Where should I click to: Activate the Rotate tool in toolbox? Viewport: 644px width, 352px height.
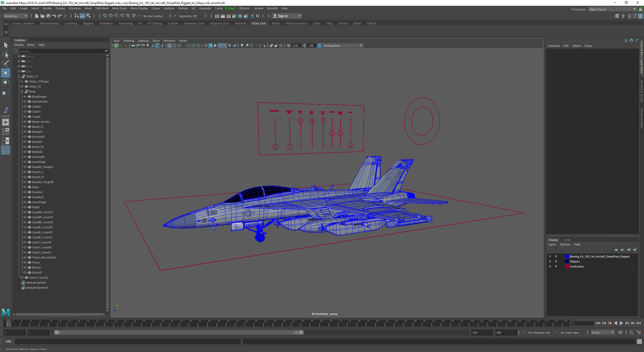point(6,82)
